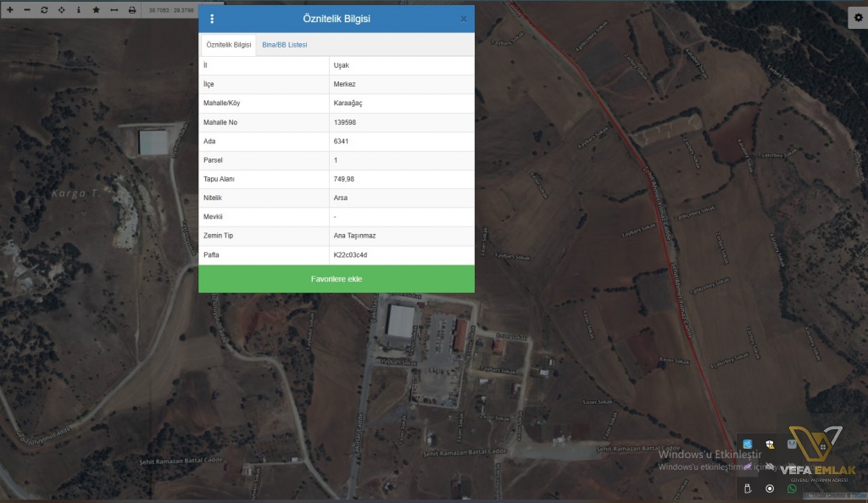
Task: Choose the distance measure arrow tool
Action: pyautogui.click(x=114, y=9)
